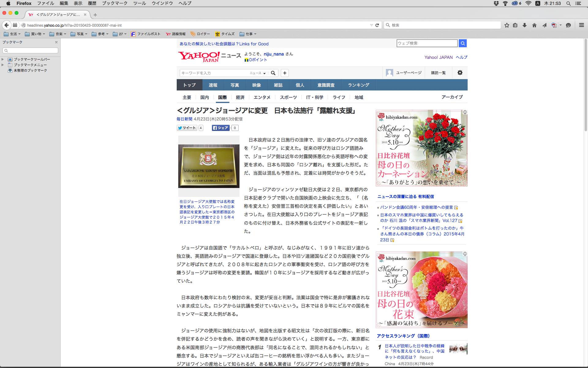Close the bookmarks sidebar panel

[56, 42]
